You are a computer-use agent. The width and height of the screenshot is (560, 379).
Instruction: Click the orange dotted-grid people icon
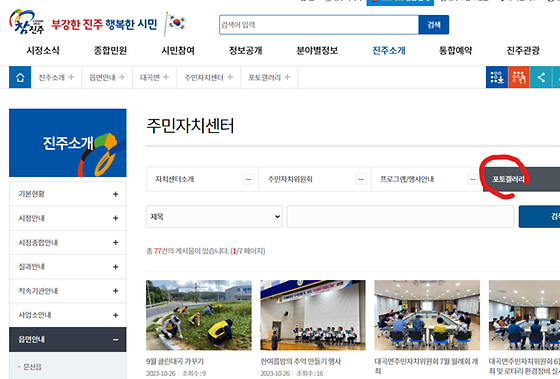click(519, 77)
